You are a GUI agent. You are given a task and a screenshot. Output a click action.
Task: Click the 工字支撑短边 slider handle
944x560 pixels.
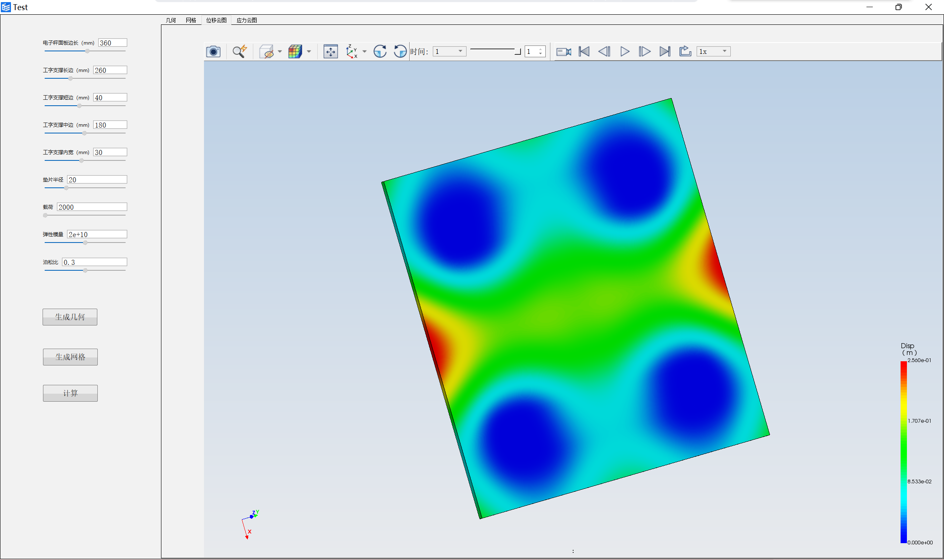coord(79,106)
